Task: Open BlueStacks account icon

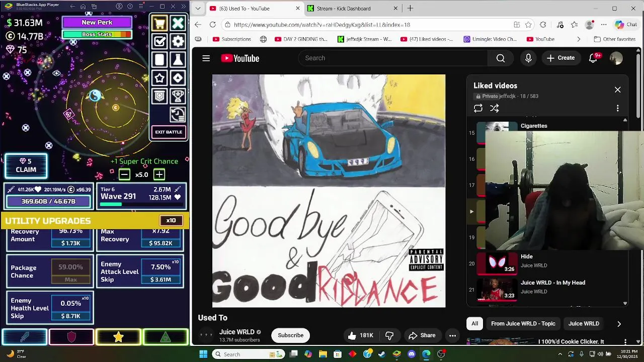Action: (119, 7)
